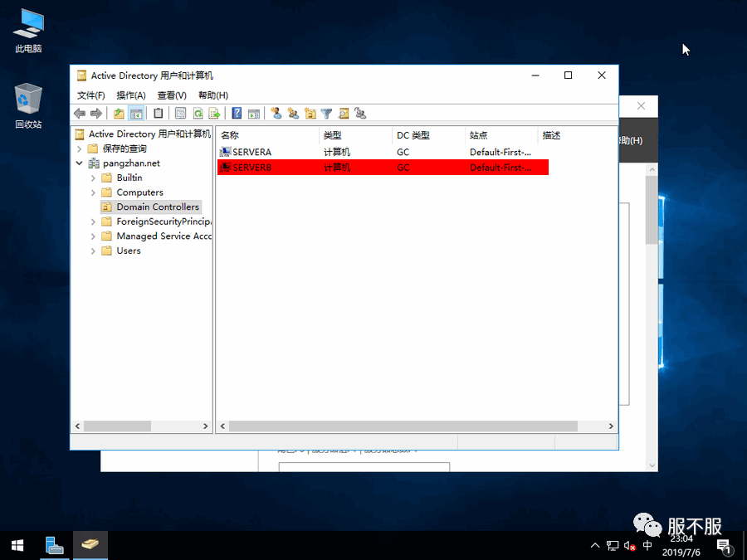Select the ForeignSecurityPrincipals folder
Viewport: 747px width, 560px height.
coord(157,222)
